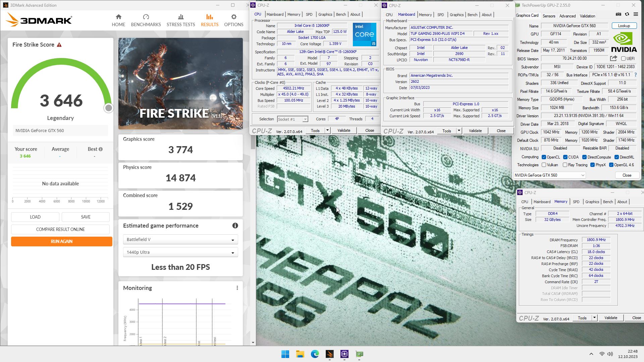The width and height of the screenshot is (644, 362).
Task: Toggle the DirectCompute checkbox
Action: 584,157
